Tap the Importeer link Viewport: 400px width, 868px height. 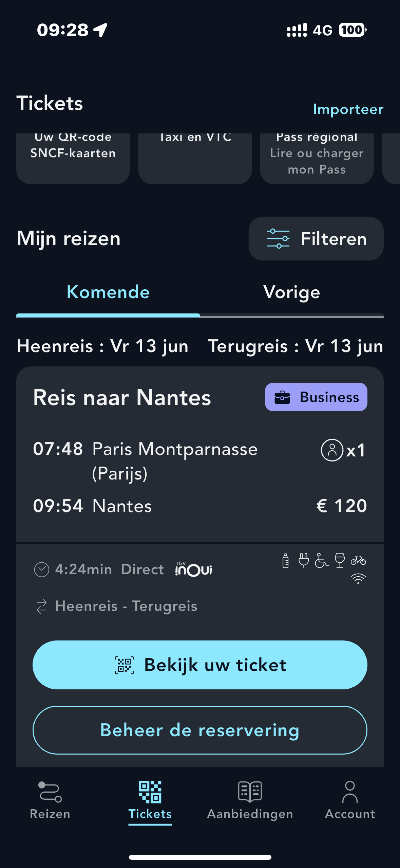pos(348,109)
